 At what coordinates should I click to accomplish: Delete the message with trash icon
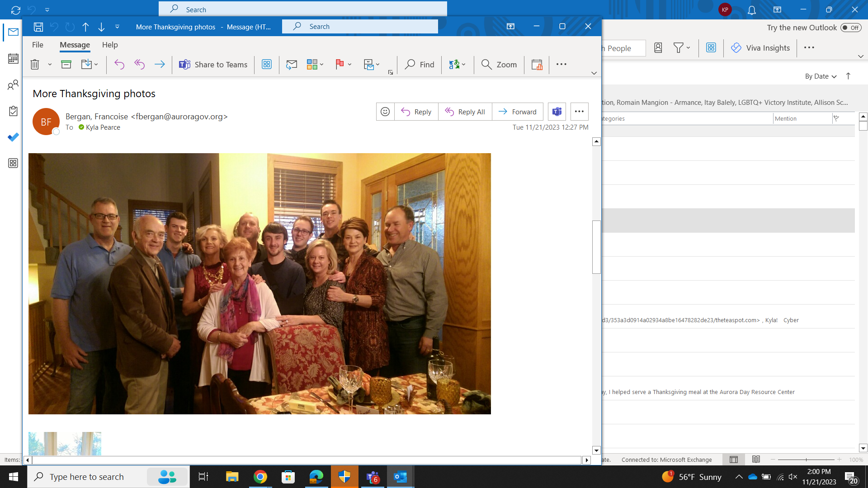pos(35,65)
